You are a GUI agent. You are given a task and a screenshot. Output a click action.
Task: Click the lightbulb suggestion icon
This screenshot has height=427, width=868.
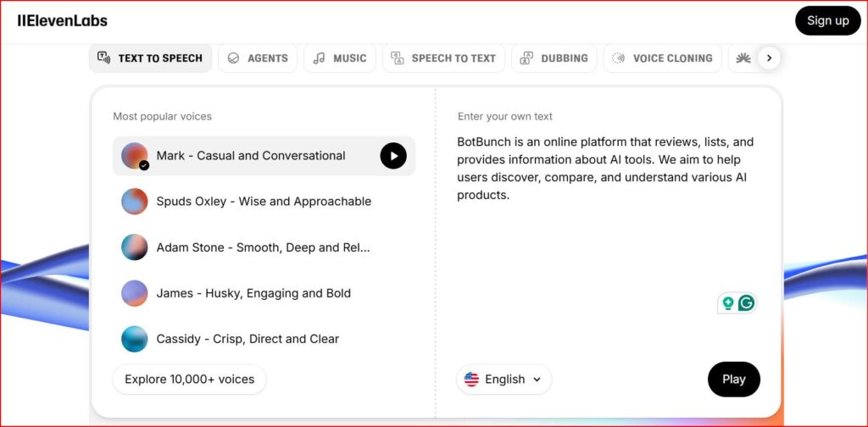(727, 302)
